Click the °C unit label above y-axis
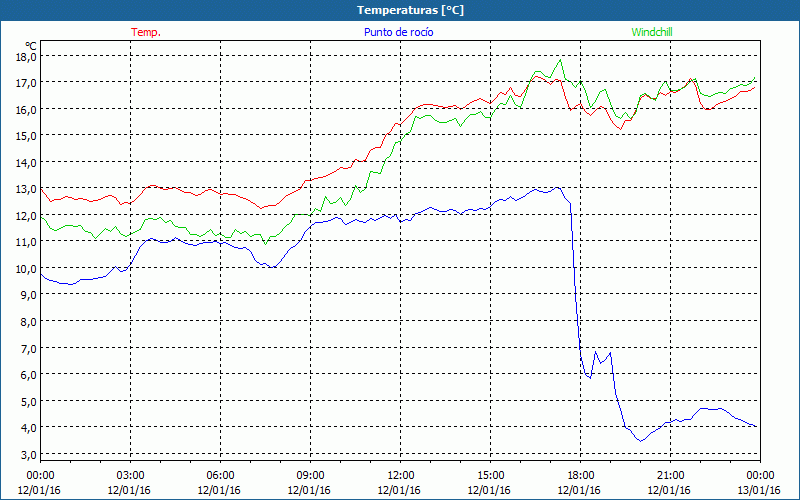 [31, 45]
